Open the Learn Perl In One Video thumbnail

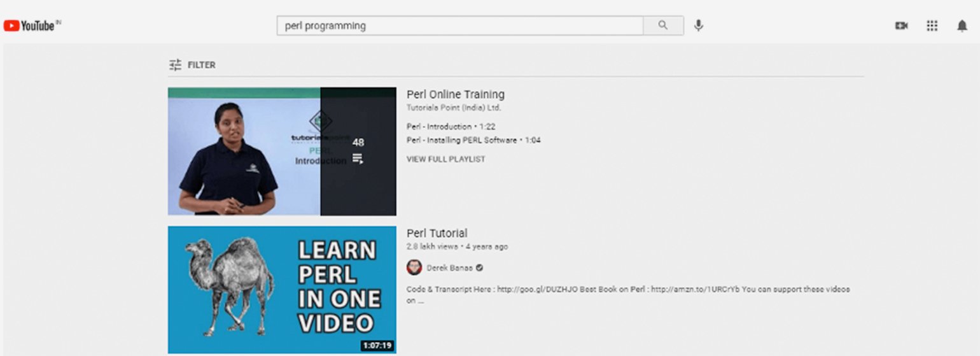[282, 290]
